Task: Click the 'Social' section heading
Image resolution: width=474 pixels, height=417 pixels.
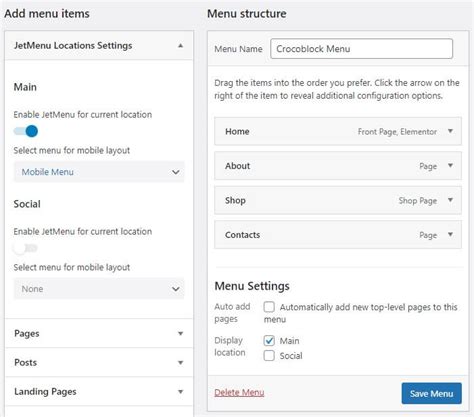Action: point(27,204)
